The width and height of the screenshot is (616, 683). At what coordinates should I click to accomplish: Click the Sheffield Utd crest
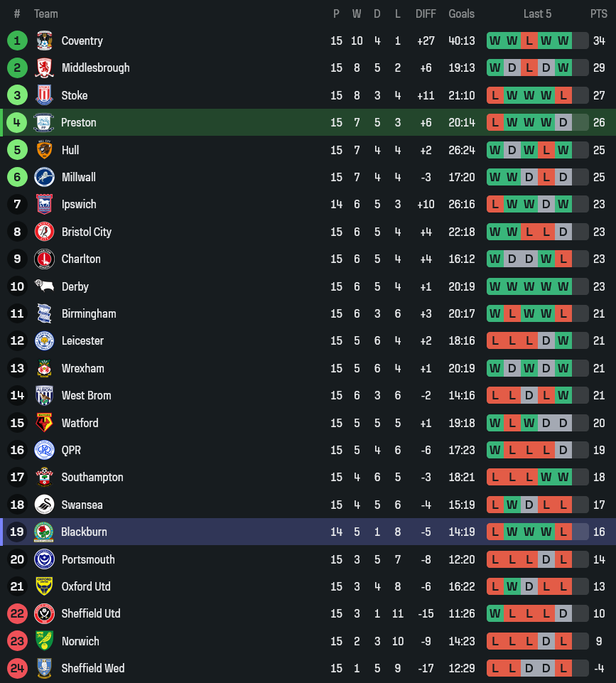[x=44, y=613]
